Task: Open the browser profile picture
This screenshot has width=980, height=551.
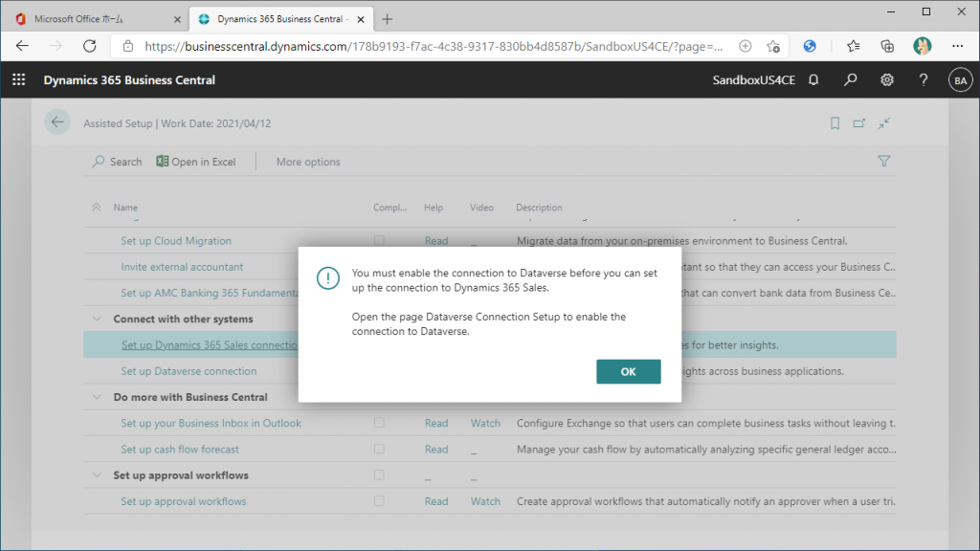Action: point(922,46)
